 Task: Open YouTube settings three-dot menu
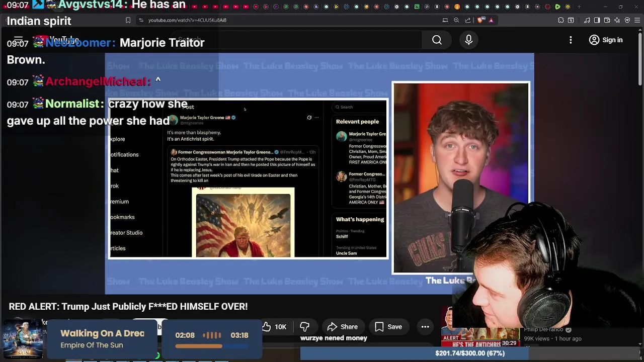pos(571,40)
